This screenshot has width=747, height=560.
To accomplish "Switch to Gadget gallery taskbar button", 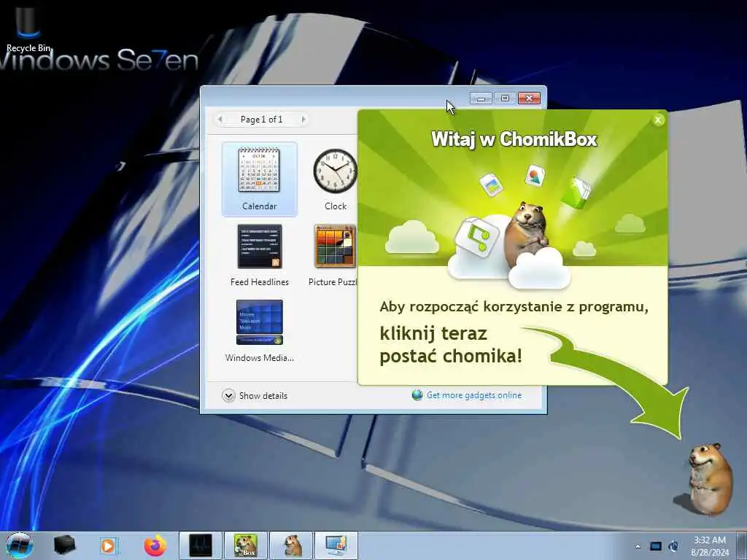I will point(336,545).
